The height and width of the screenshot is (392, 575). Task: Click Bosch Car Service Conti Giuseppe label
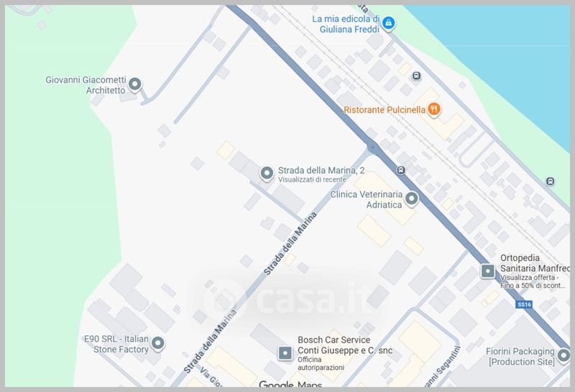(x=345, y=345)
